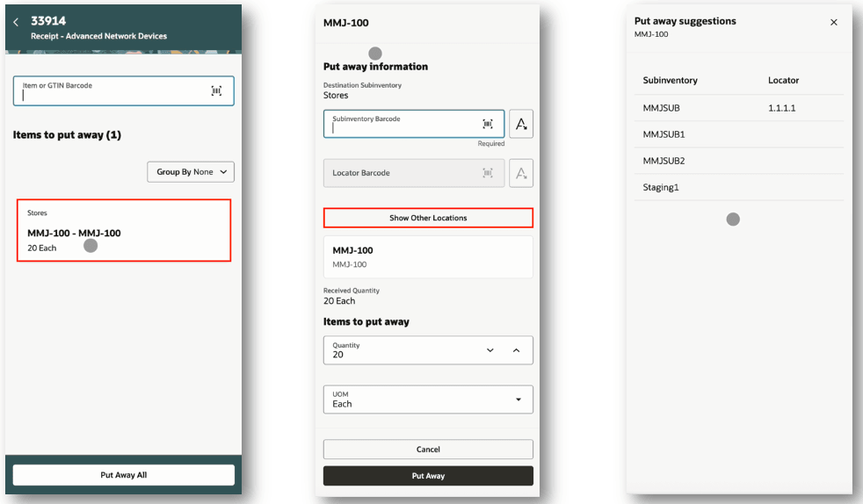This screenshot has height=504, width=863.
Task: Select Staging1 suggestion row
Action: pos(738,187)
